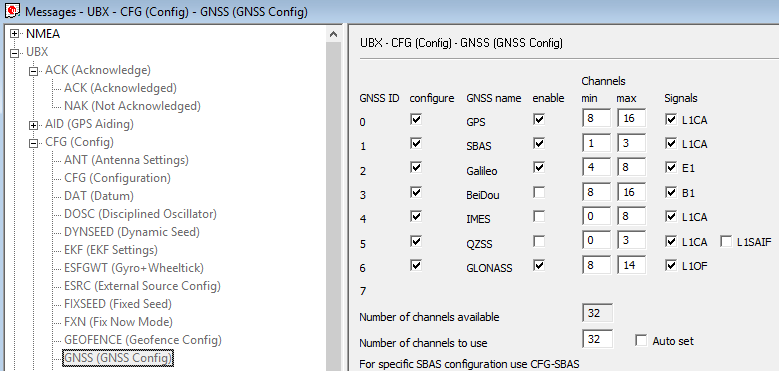This screenshot has height=371, width=779.
Task: Click GPS max channels field
Action: pos(631,118)
